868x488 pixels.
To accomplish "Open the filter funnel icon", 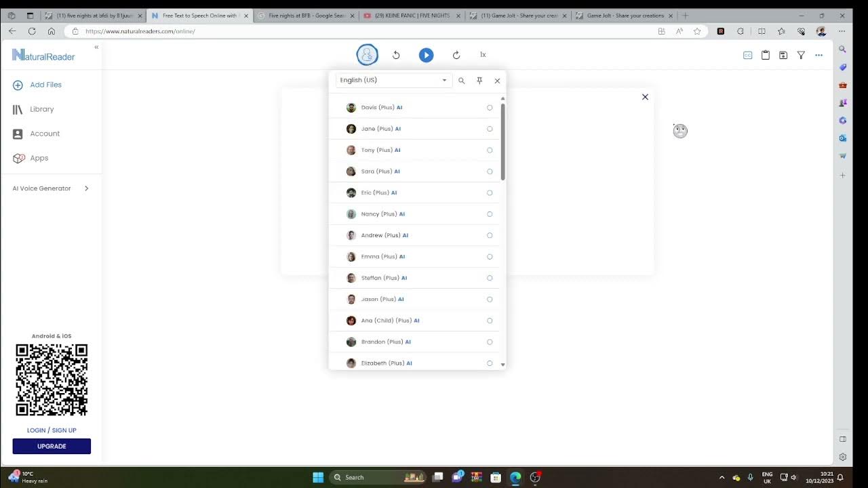I will (801, 56).
